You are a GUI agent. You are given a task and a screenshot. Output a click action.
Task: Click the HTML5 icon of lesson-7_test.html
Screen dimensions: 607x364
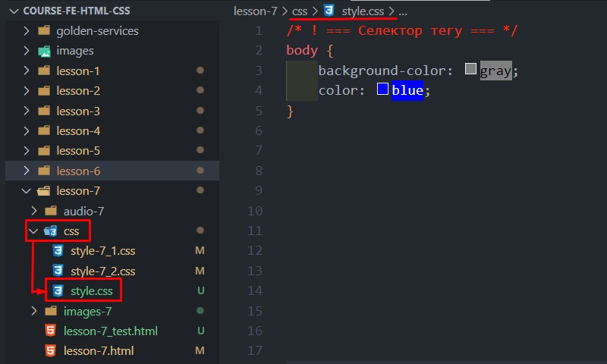pyautogui.click(x=50, y=331)
